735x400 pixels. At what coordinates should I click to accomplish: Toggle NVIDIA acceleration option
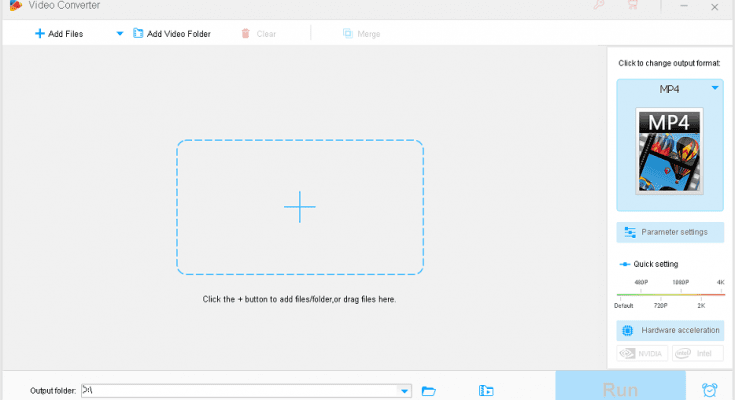point(642,353)
